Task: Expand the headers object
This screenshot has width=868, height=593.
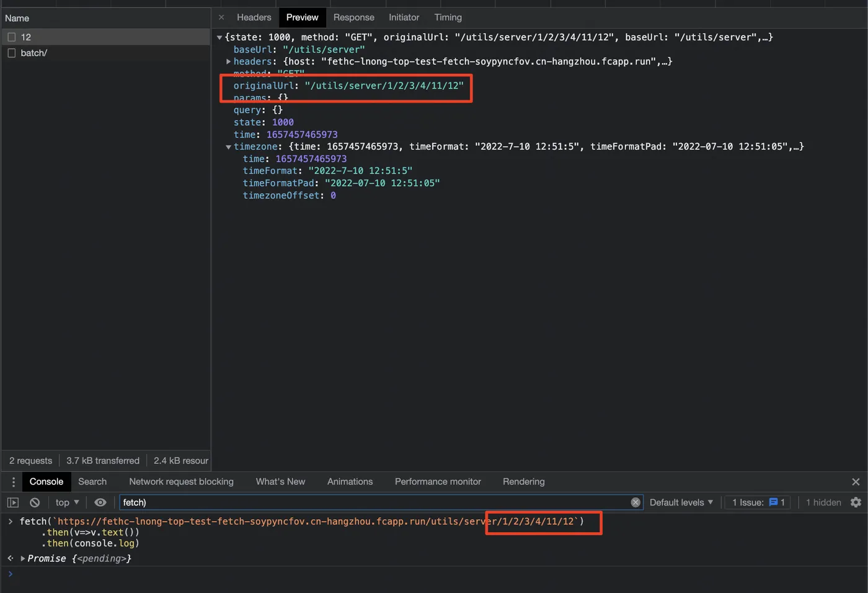Action: pyautogui.click(x=229, y=61)
